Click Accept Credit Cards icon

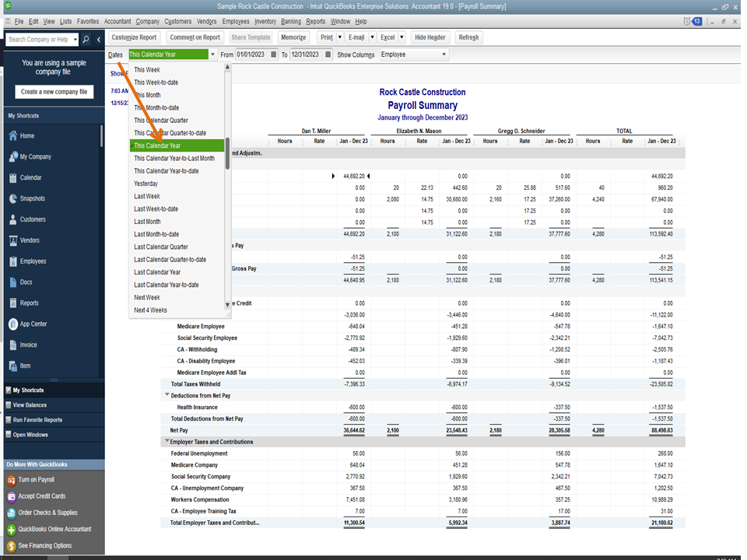12,497
